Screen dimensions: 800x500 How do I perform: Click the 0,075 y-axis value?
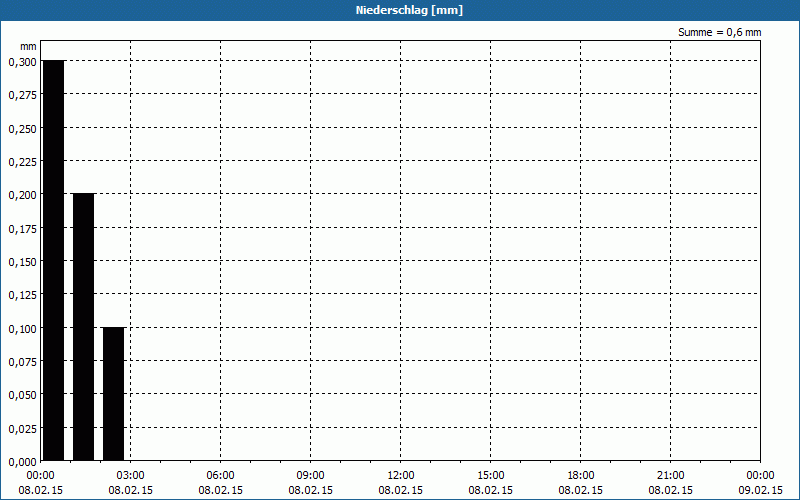(23, 362)
